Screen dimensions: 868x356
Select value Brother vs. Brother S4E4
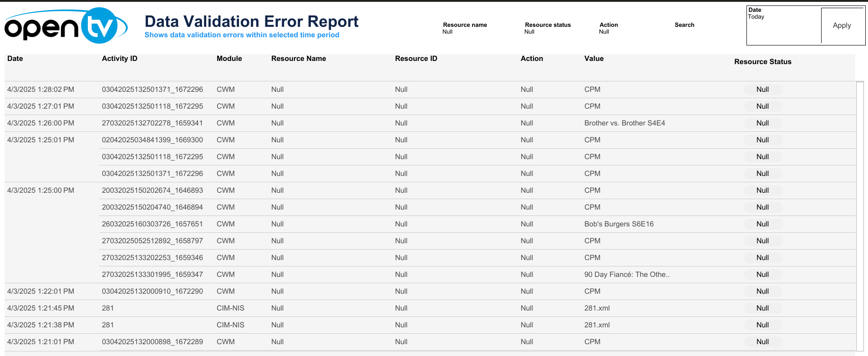click(624, 123)
